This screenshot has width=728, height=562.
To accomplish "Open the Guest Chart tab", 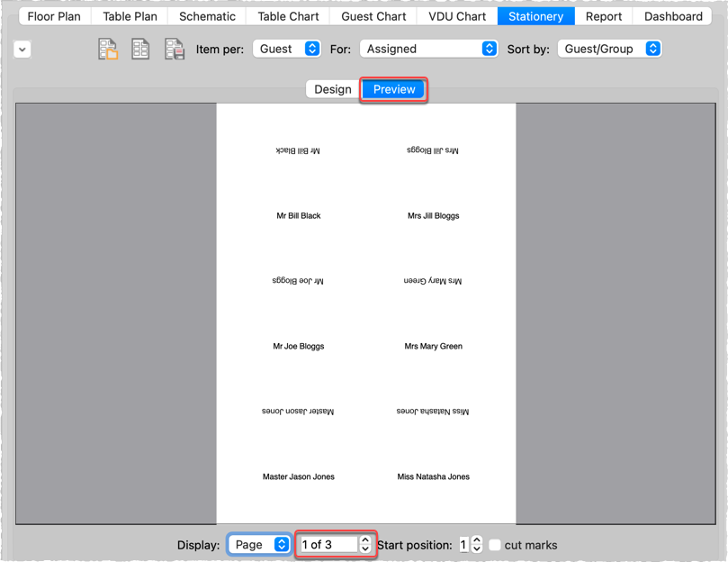I will tap(373, 16).
